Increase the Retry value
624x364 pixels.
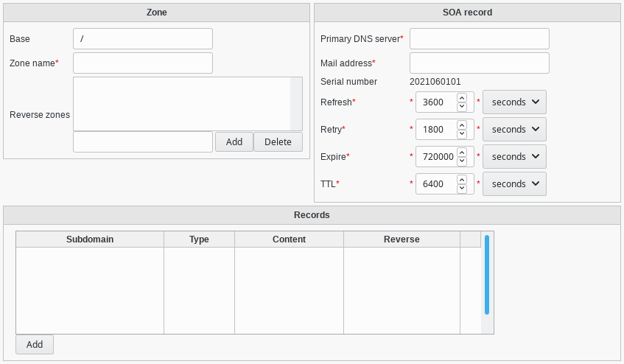[x=462, y=125]
